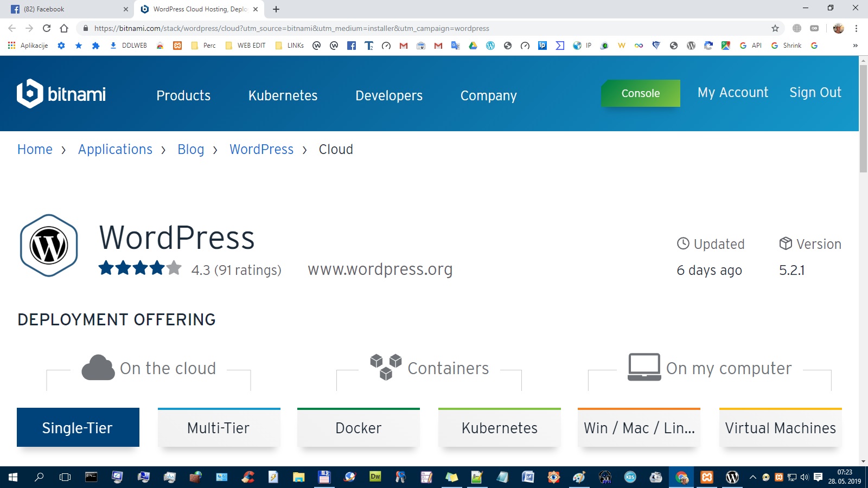The height and width of the screenshot is (488, 868).
Task: Close the WordPress Cloud Hosting tab
Action: [256, 9]
